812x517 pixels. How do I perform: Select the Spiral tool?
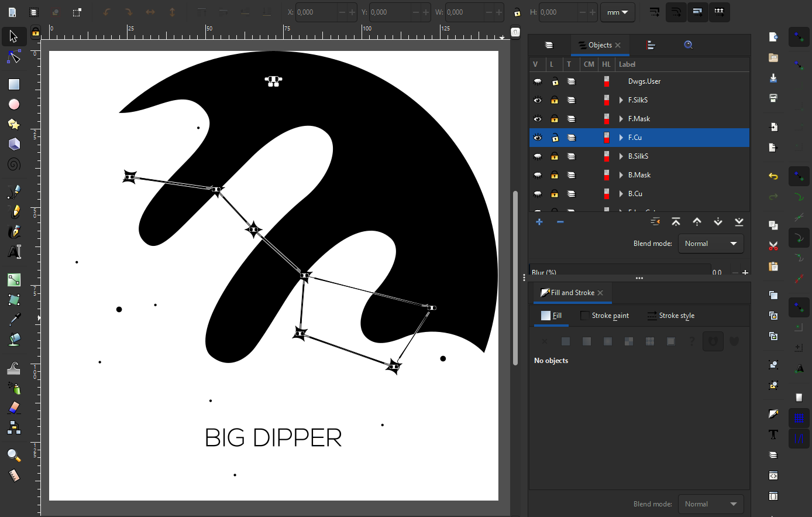[14, 164]
